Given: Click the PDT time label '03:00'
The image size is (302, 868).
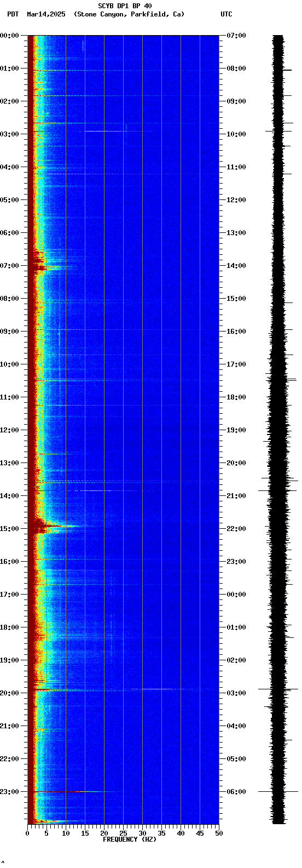Looking at the screenshot, I should pyautogui.click(x=9, y=134).
